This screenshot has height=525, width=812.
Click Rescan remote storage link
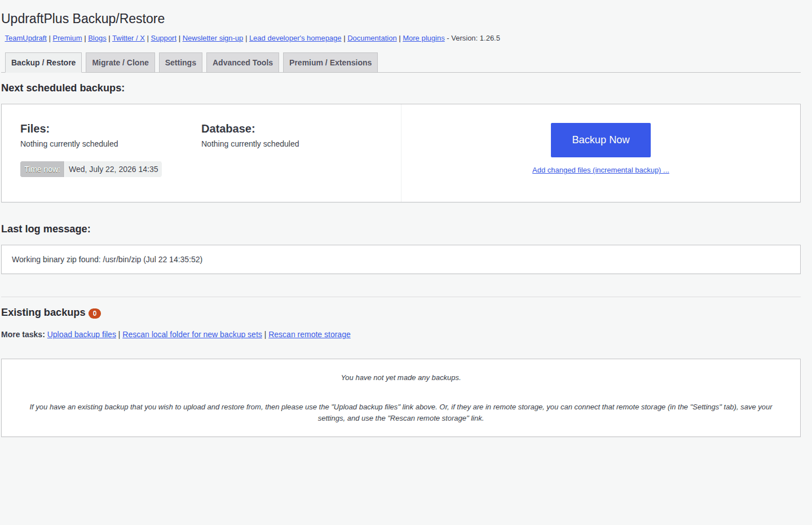click(x=310, y=334)
